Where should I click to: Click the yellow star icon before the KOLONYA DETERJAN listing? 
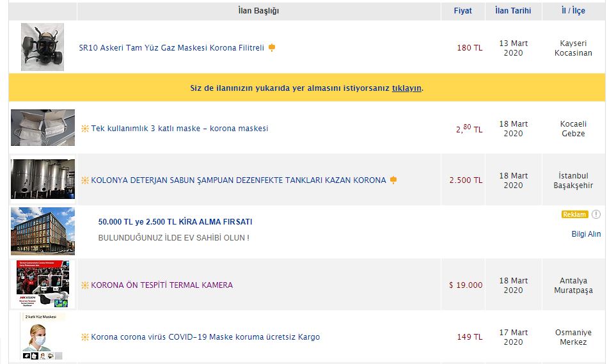84,180
